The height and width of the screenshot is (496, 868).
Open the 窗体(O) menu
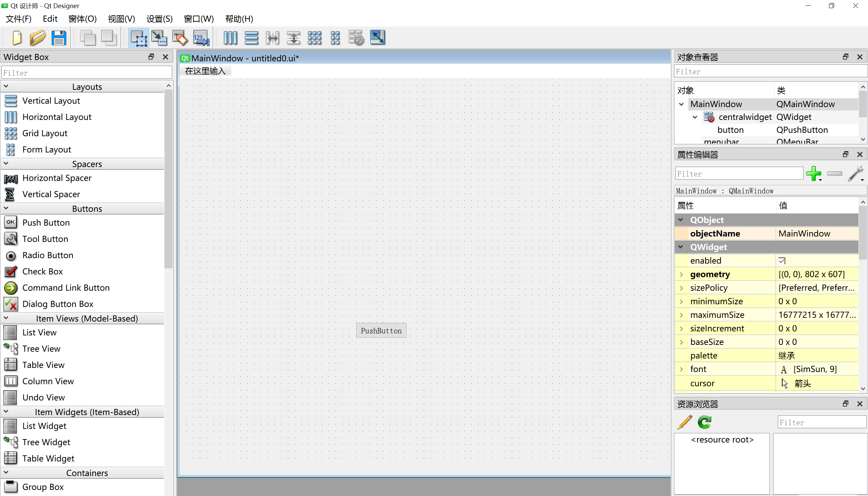click(82, 19)
